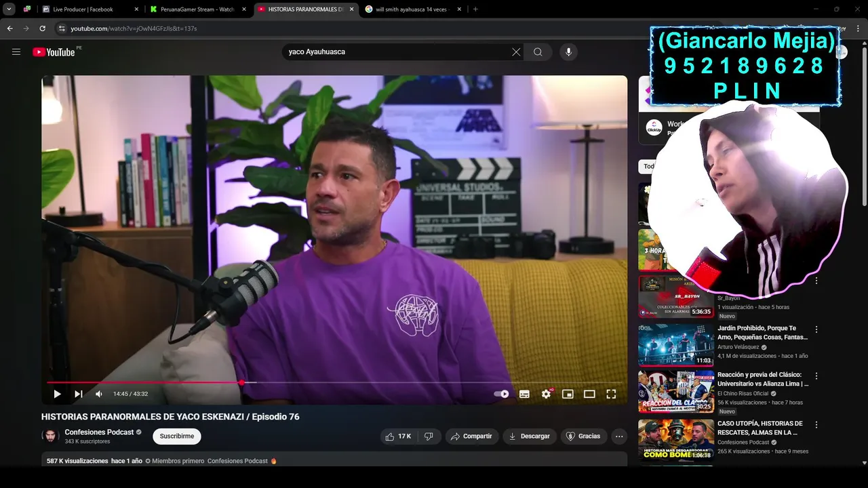Open more actions menu below video
Screen dimensions: 868x488
(619, 436)
